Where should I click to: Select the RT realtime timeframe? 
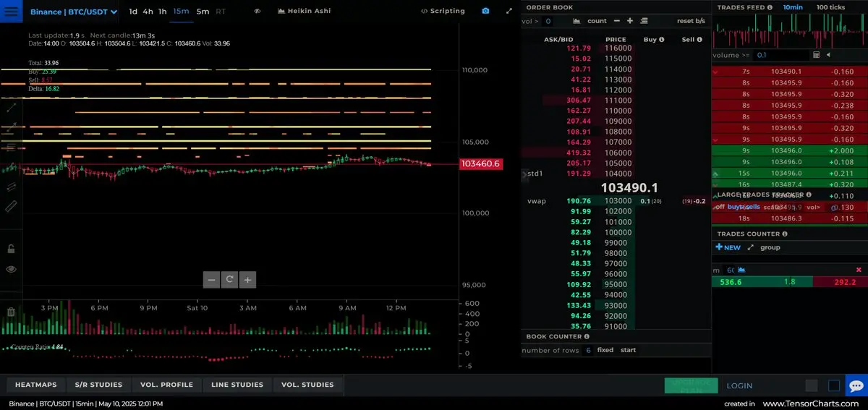[x=221, y=12]
